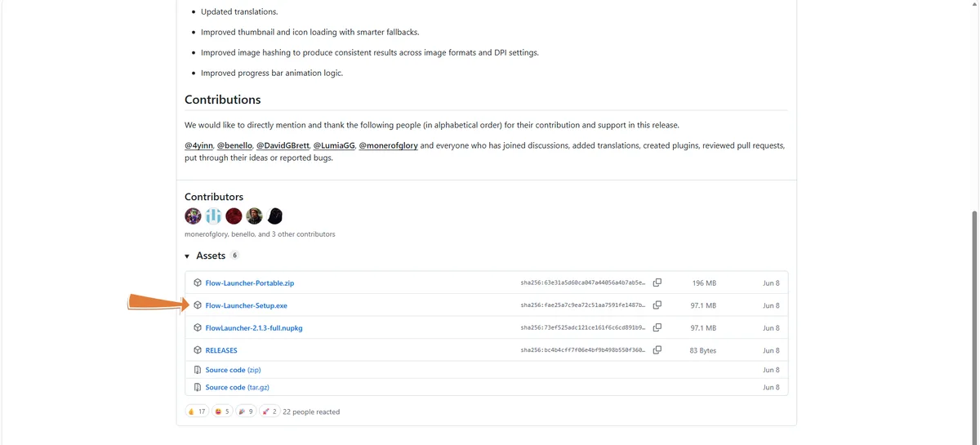Image resolution: width=980 pixels, height=445 pixels.
Task: Toggle the rocket reaction with 2 votes
Action: (x=269, y=412)
